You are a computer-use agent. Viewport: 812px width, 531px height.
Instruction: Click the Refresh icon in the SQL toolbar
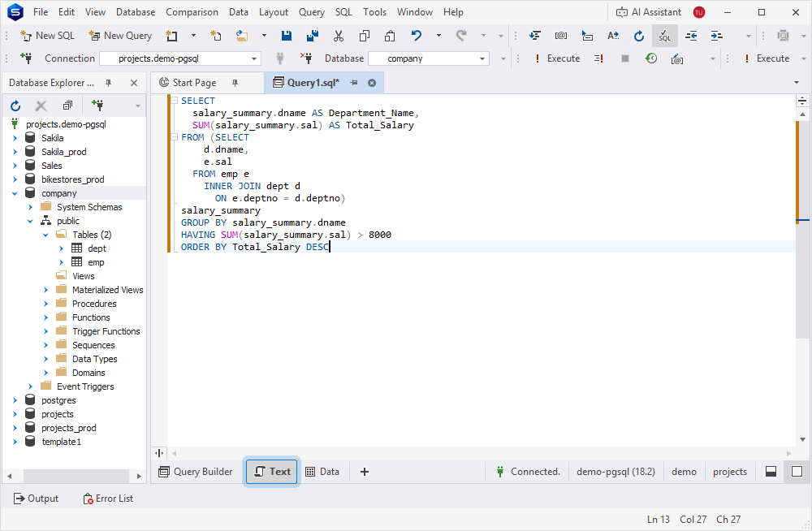tap(639, 36)
